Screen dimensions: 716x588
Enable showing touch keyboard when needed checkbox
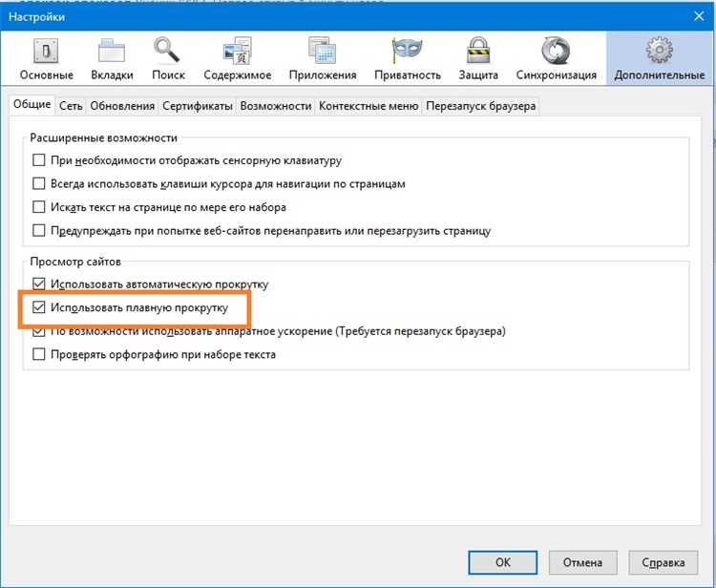tap(39, 161)
